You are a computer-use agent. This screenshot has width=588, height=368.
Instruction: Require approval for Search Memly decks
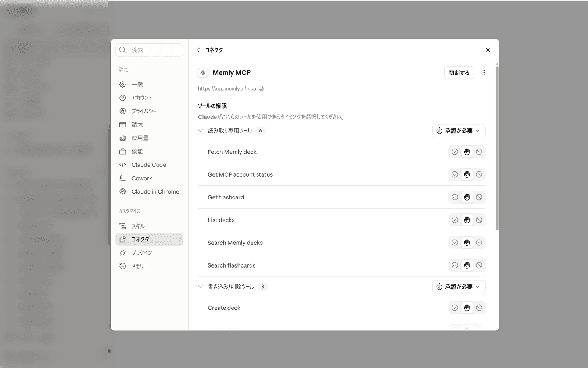pyautogui.click(x=467, y=243)
